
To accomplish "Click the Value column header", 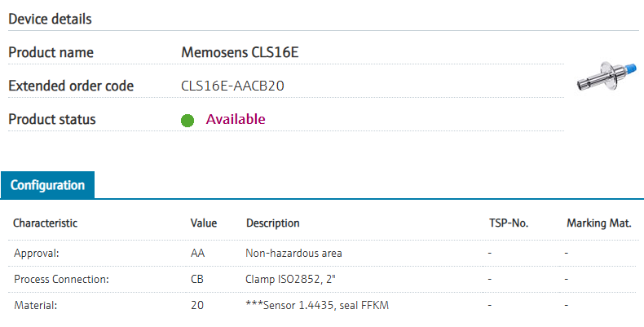I will tap(203, 223).
